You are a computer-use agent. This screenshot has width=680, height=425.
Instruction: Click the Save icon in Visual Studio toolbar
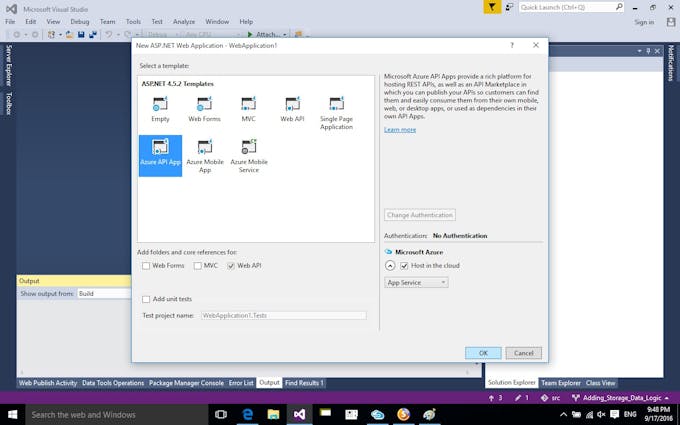pyautogui.click(x=81, y=34)
